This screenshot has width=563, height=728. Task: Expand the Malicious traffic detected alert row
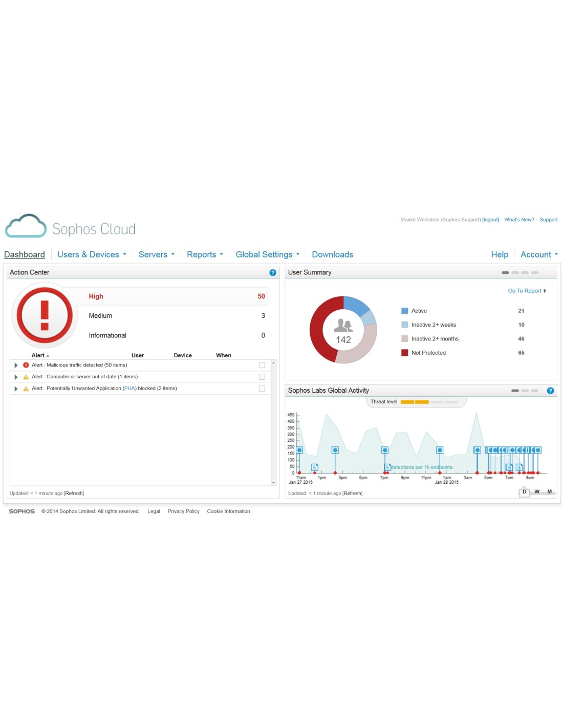(x=16, y=366)
